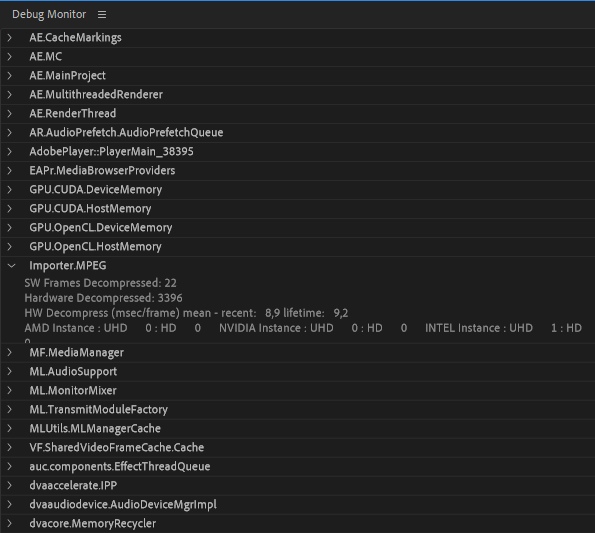595x533 pixels.
Task: Select the AE.CacheMarkings row label
Action: click(x=76, y=38)
